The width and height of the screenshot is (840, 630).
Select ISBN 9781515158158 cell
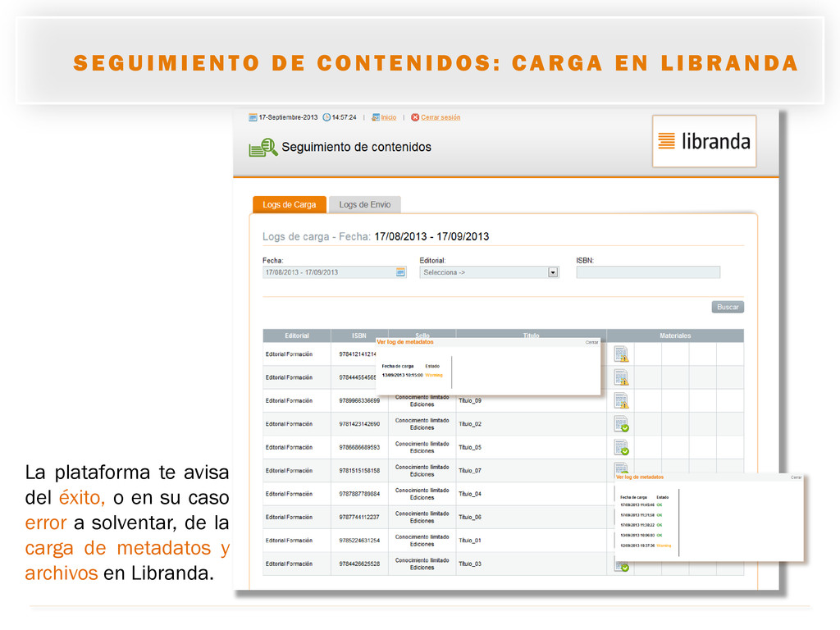359,470
